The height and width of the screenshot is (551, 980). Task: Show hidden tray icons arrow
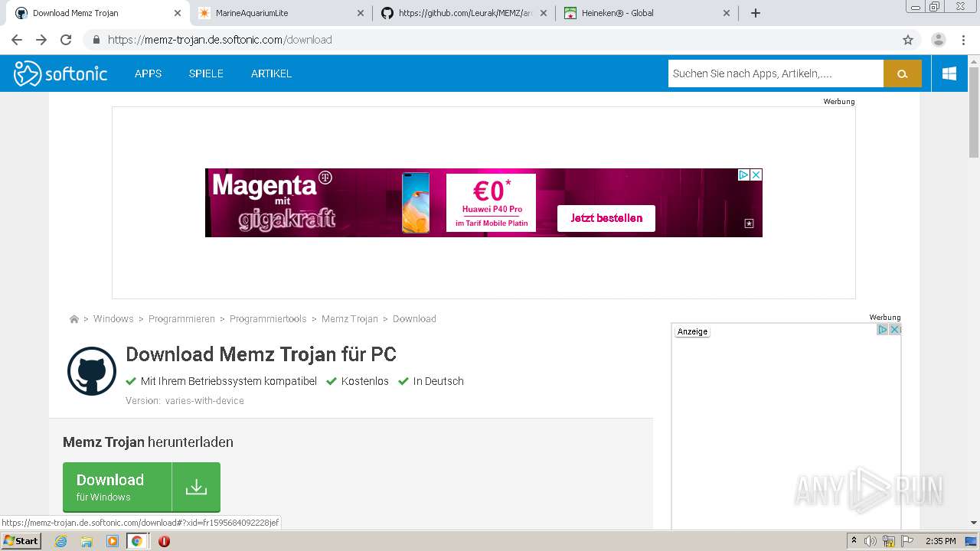click(x=854, y=541)
